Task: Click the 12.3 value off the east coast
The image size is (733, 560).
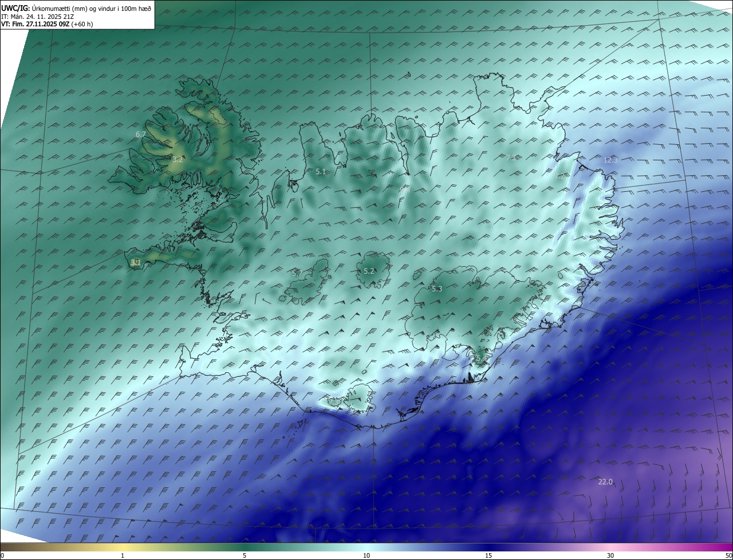Action: click(x=610, y=160)
